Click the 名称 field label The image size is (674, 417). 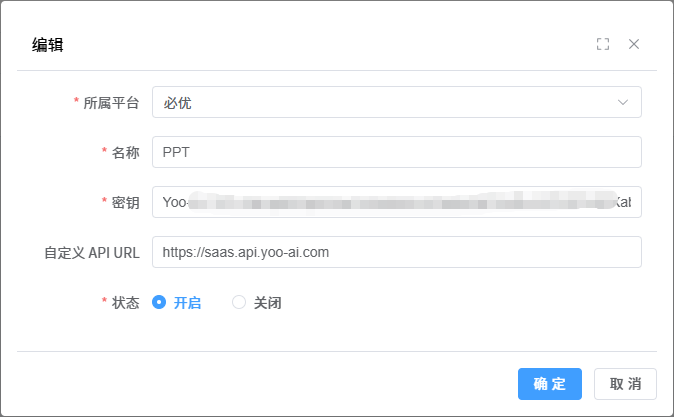coord(125,152)
